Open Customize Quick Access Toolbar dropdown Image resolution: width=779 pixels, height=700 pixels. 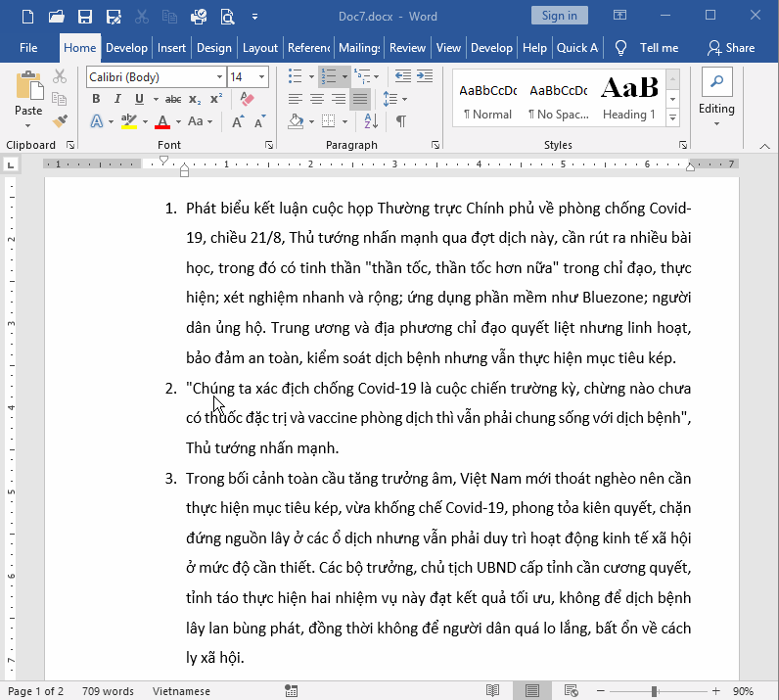[x=254, y=17]
